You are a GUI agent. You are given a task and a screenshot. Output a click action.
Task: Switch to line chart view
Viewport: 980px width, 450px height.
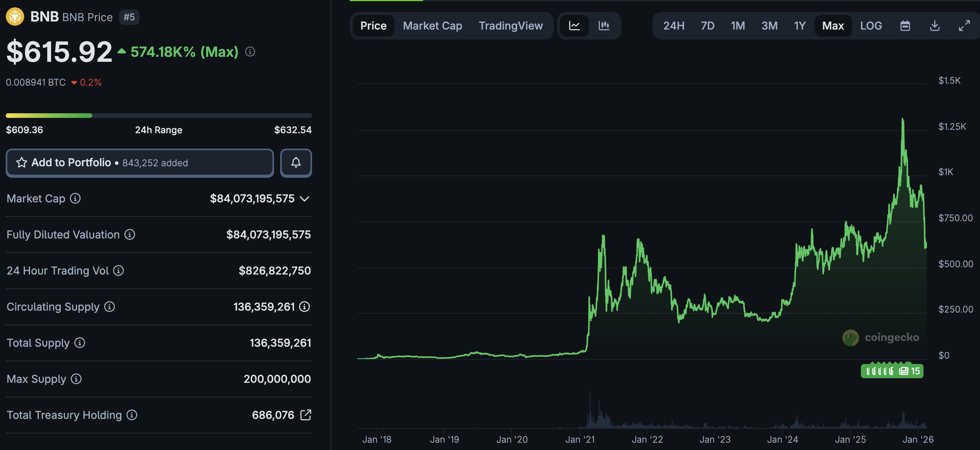[574, 26]
